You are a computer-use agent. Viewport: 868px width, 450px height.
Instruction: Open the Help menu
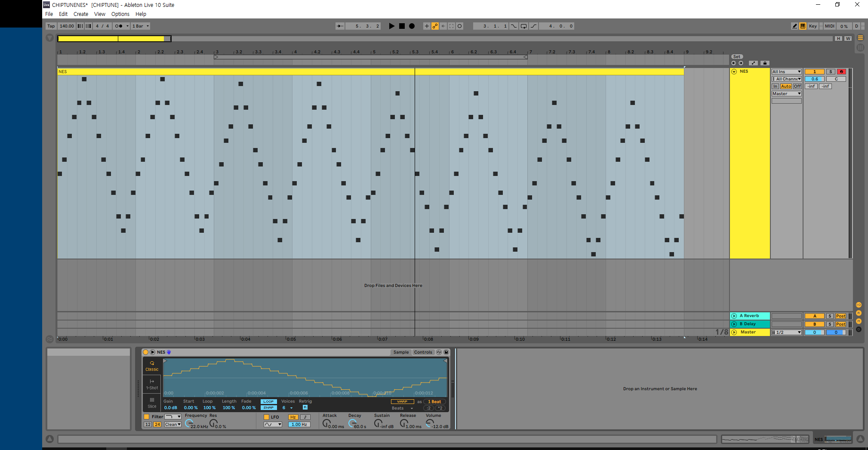tap(141, 14)
